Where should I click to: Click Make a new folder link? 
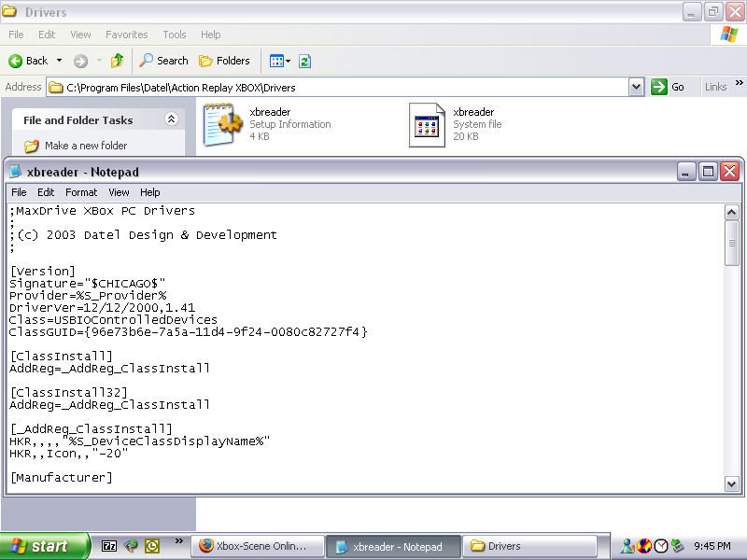click(86, 146)
